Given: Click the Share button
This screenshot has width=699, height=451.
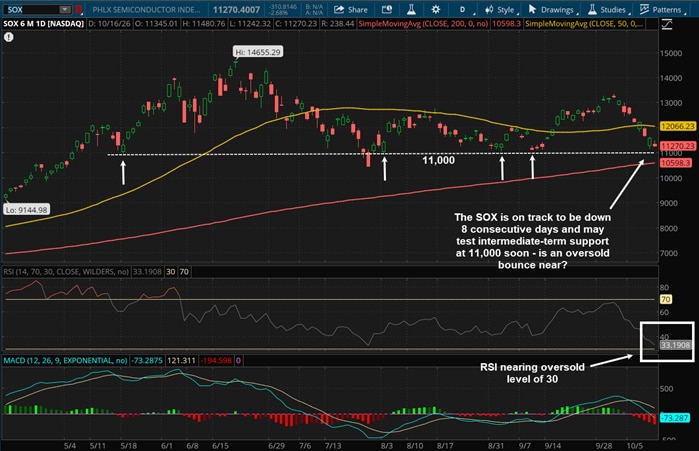Looking at the screenshot, I should click(351, 9).
